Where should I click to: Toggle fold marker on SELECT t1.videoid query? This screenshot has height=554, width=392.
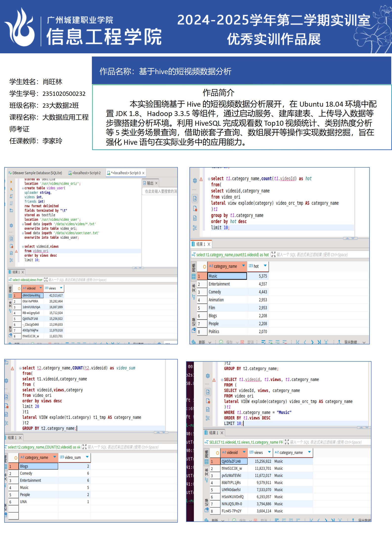coord(222,380)
